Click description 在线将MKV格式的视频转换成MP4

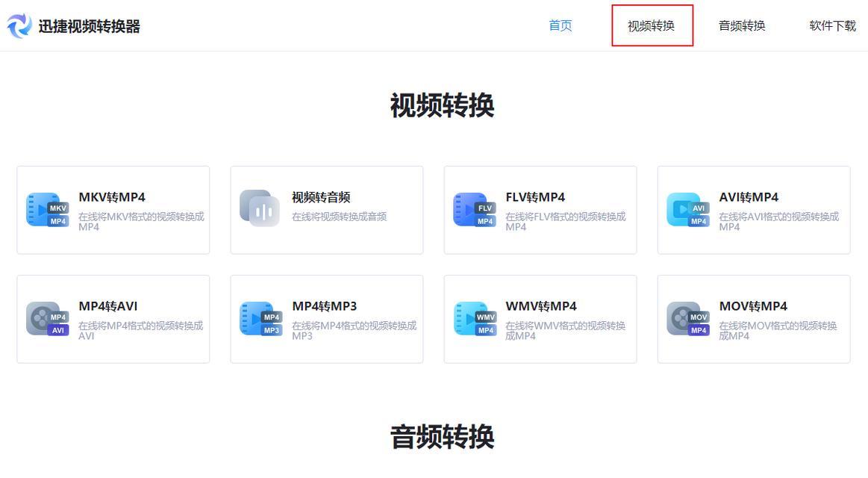tap(141, 222)
